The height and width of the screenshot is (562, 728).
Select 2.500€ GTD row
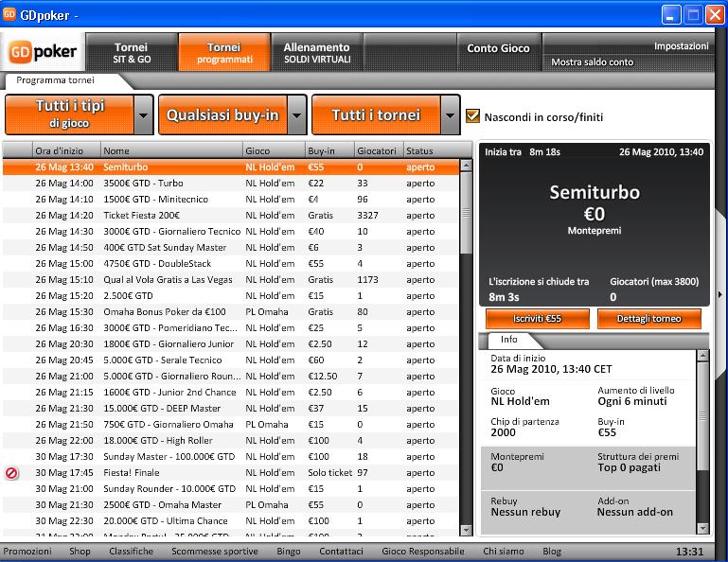tap(231, 295)
